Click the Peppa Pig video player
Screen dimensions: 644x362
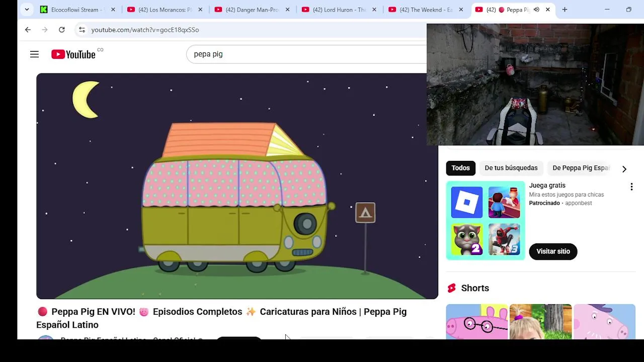237,186
